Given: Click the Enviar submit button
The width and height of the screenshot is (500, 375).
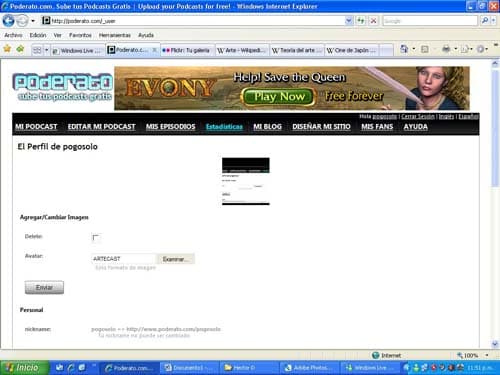Looking at the screenshot, I should point(44,287).
